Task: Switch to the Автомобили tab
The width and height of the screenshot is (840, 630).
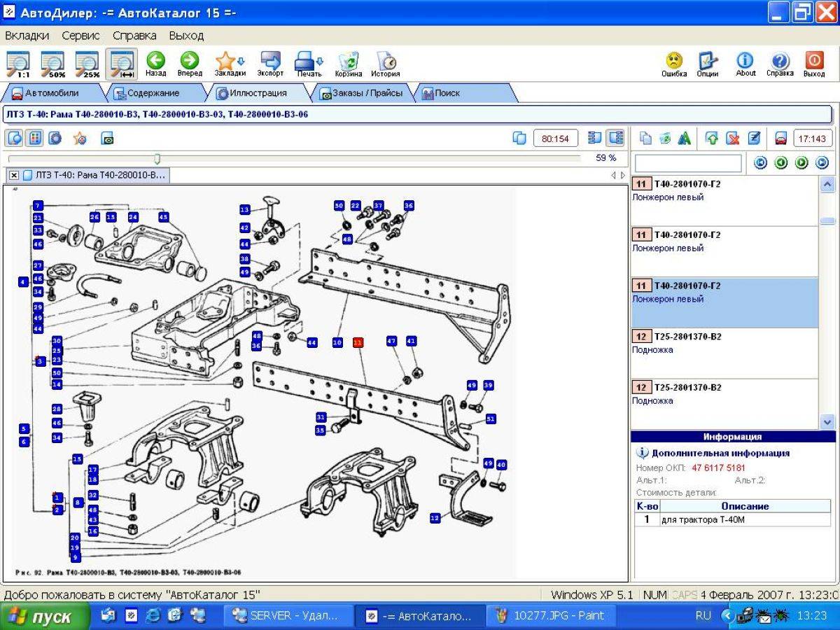Action: [53, 92]
